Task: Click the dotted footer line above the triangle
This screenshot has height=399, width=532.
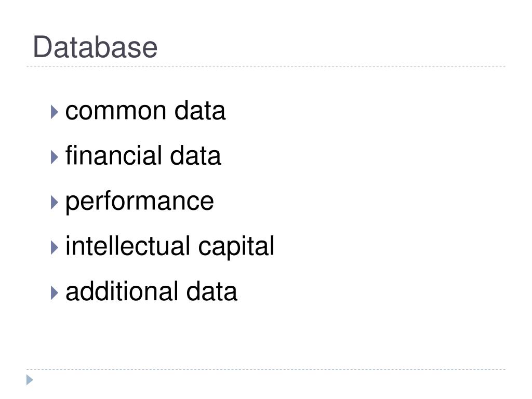Action: click(x=266, y=369)
